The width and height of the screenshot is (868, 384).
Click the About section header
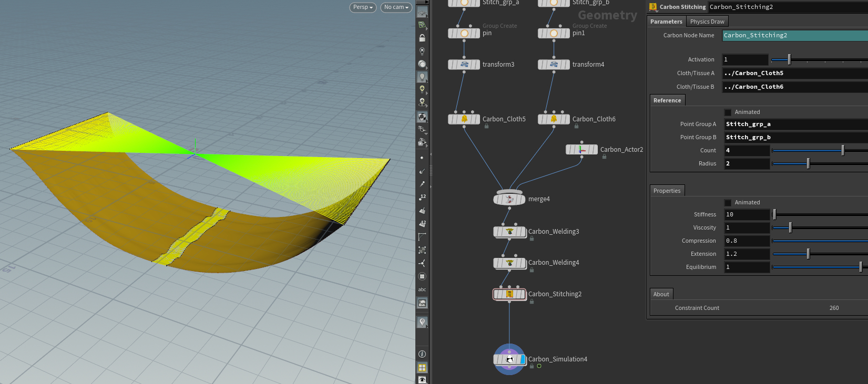coord(661,294)
